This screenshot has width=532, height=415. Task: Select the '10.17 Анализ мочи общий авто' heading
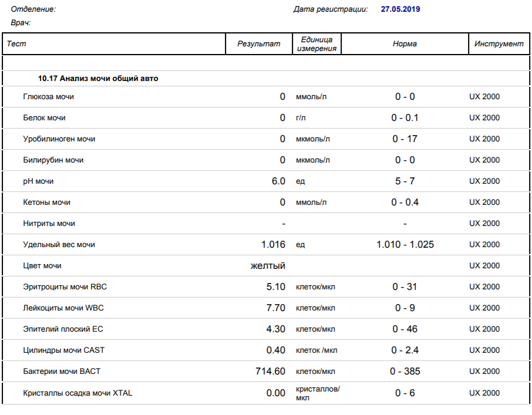[98, 78]
